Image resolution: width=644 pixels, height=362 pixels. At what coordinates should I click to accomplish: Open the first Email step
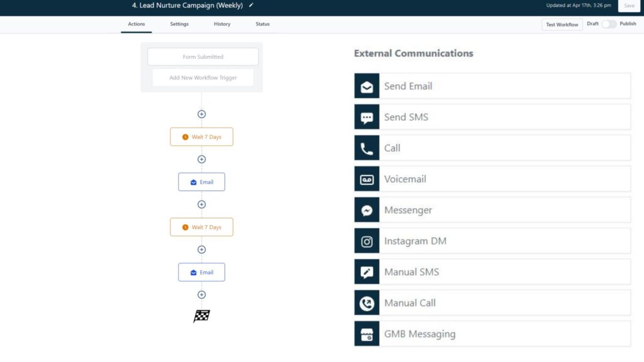click(x=202, y=182)
